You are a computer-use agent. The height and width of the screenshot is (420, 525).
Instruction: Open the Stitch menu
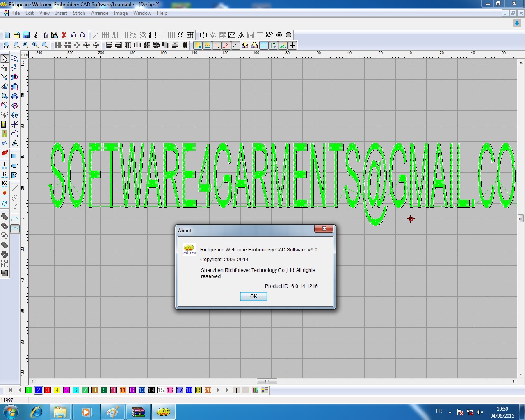click(79, 13)
